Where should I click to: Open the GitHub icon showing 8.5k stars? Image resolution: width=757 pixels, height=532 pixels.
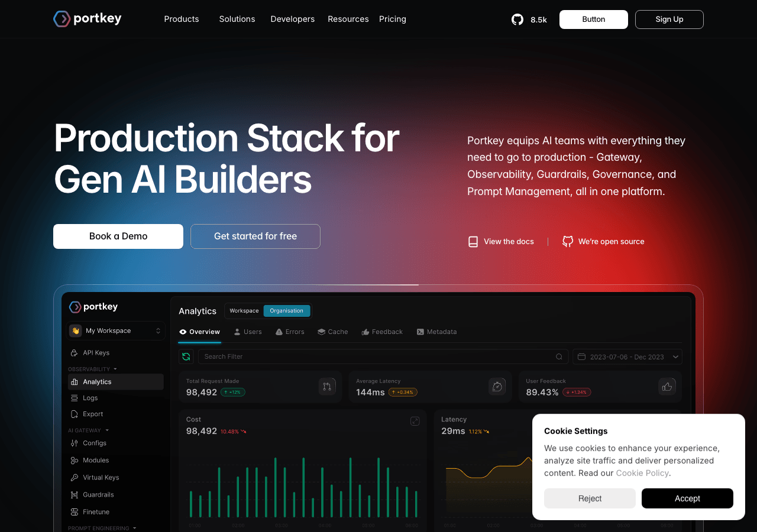pos(517,20)
